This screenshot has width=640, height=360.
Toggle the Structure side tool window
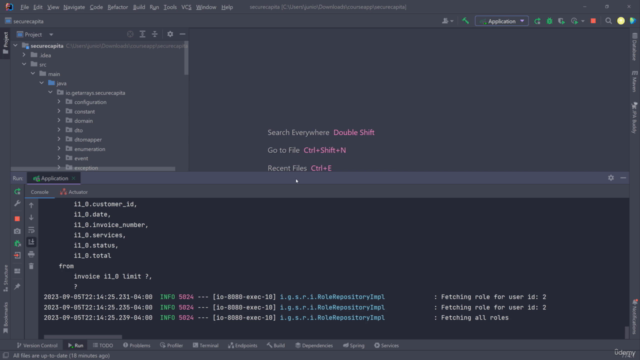(x=5, y=278)
